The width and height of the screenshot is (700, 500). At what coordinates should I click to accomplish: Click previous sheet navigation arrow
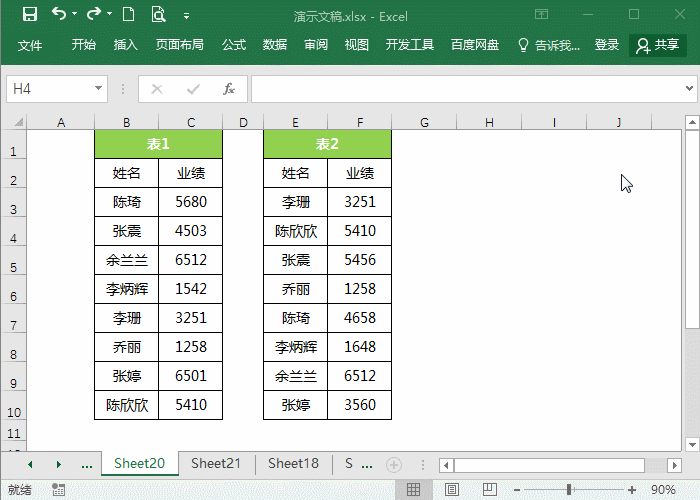(30, 465)
